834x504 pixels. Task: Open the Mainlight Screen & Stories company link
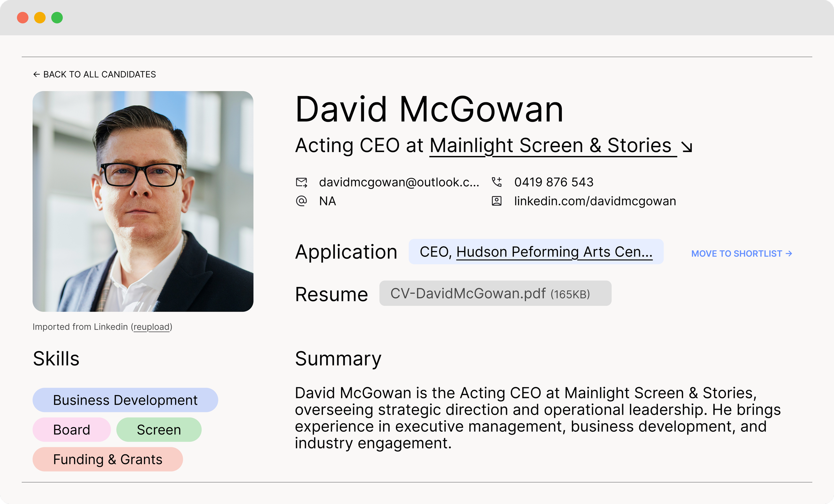click(x=553, y=146)
